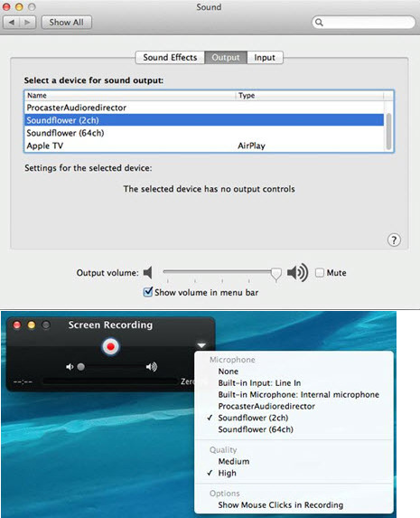Screen dimensions: 420x518
Task: Focus the System Preferences search field
Action: pyautogui.click(x=363, y=22)
